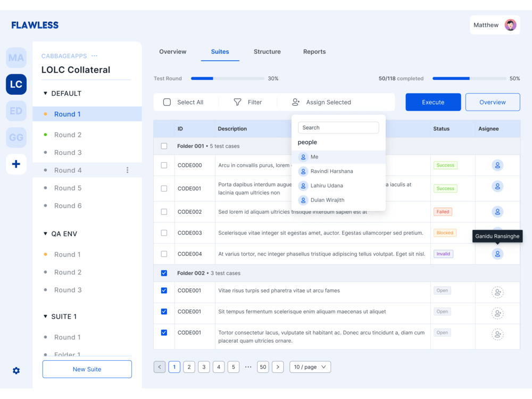Click assignee avatar for CODE000
The image size is (532, 399).
tap(497, 165)
